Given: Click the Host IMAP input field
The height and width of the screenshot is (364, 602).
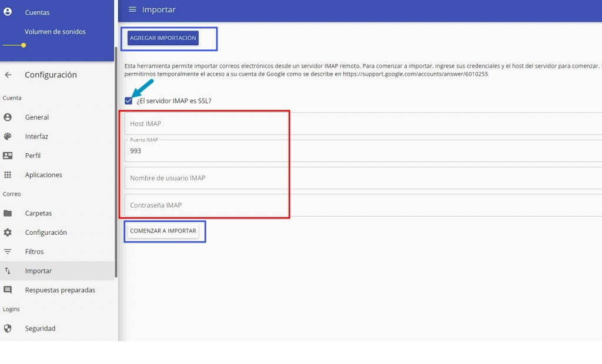Looking at the screenshot, I should click(206, 123).
